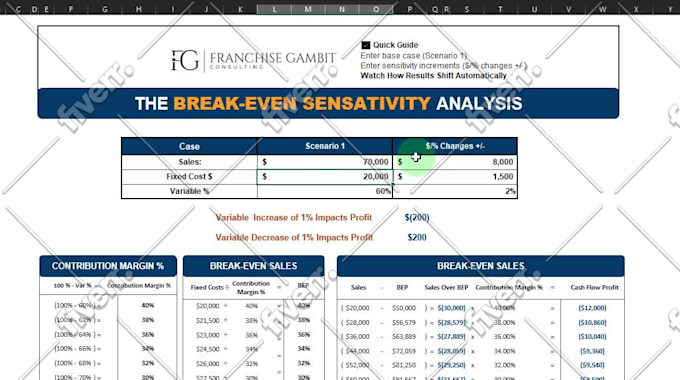Click the 'Sales Over BEP' column heading
The width and height of the screenshot is (680, 380).
(446, 288)
